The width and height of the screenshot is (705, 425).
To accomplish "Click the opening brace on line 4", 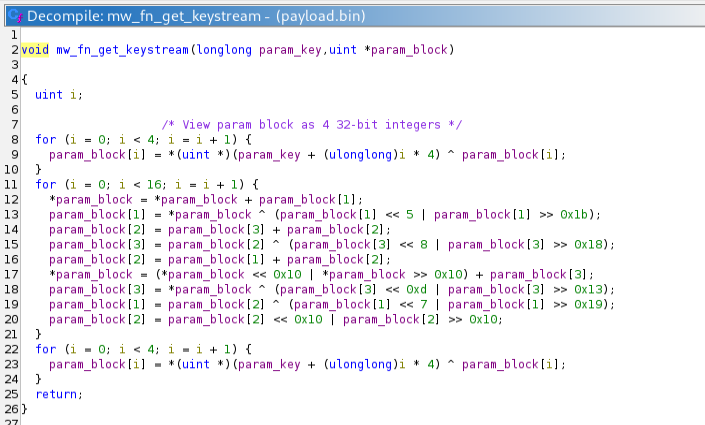I will pyautogui.click(x=24, y=80).
